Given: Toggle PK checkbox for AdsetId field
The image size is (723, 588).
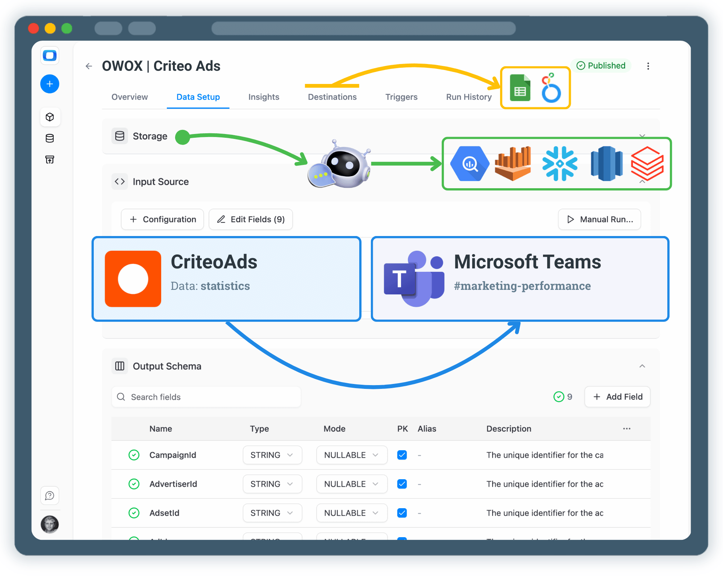Looking at the screenshot, I should pyautogui.click(x=402, y=513).
